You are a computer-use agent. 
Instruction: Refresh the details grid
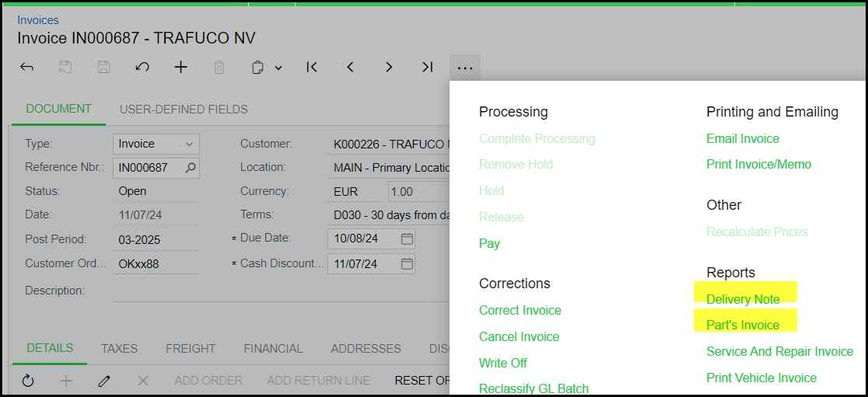(x=28, y=381)
